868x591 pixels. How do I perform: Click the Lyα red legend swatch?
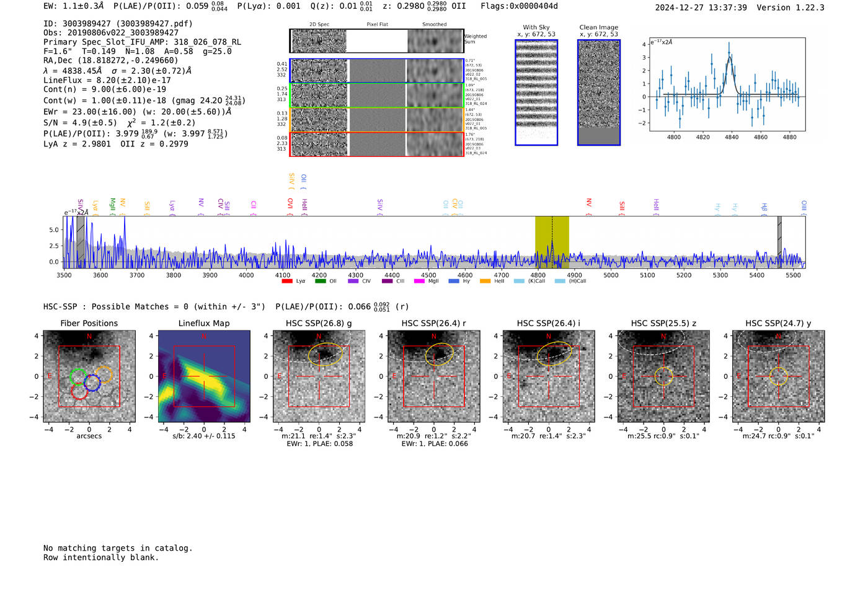(287, 281)
